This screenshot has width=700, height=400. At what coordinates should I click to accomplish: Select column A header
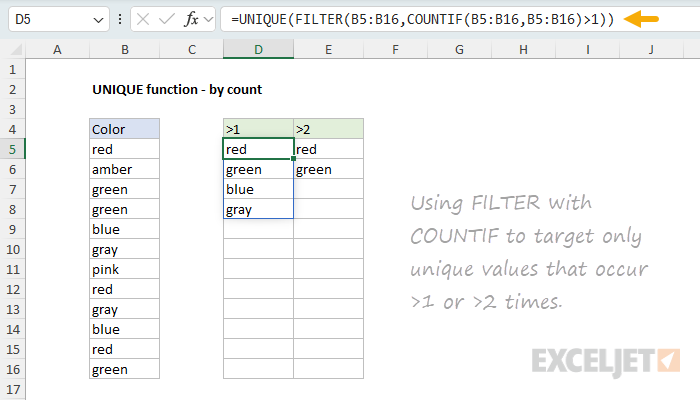click(x=58, y=50)
